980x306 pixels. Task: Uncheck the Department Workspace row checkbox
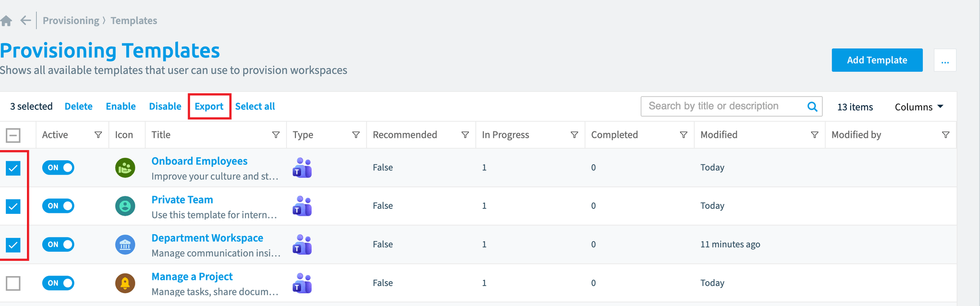(x=13, y=245)
